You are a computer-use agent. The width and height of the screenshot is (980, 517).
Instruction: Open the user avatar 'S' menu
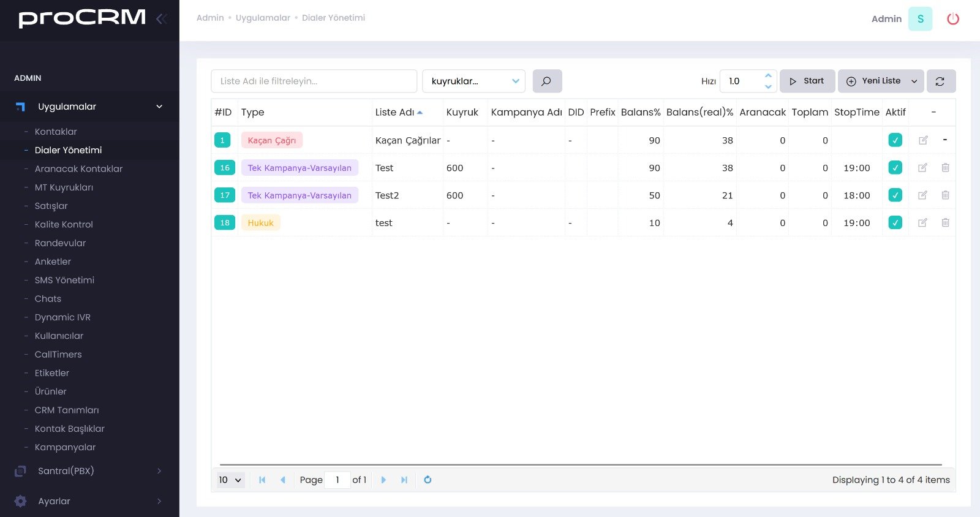click(x=920, y=19)
